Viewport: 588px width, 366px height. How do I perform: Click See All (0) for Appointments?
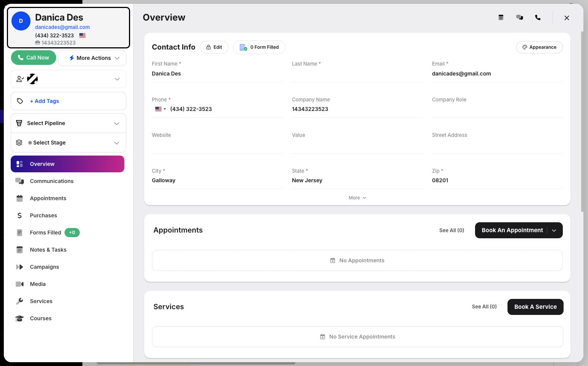click(452, 230)
